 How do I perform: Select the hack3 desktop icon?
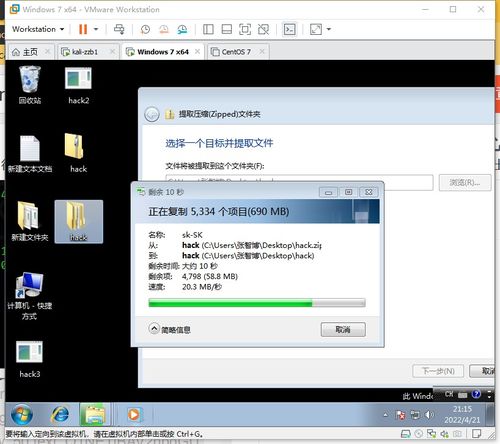click(30, 359)
